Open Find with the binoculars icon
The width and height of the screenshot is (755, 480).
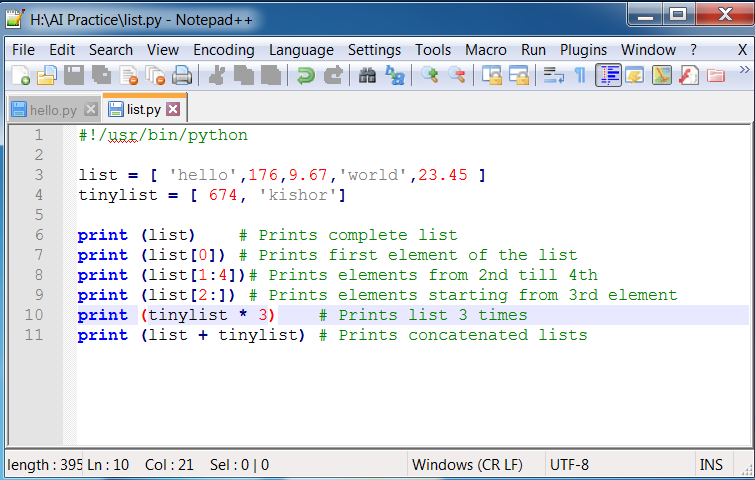367,76
